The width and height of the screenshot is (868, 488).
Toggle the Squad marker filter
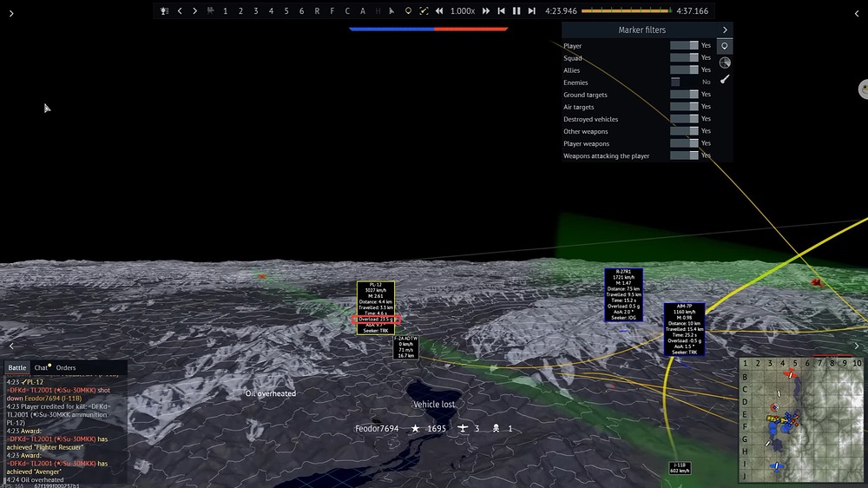pyautogui.click(x=684, y=57)
